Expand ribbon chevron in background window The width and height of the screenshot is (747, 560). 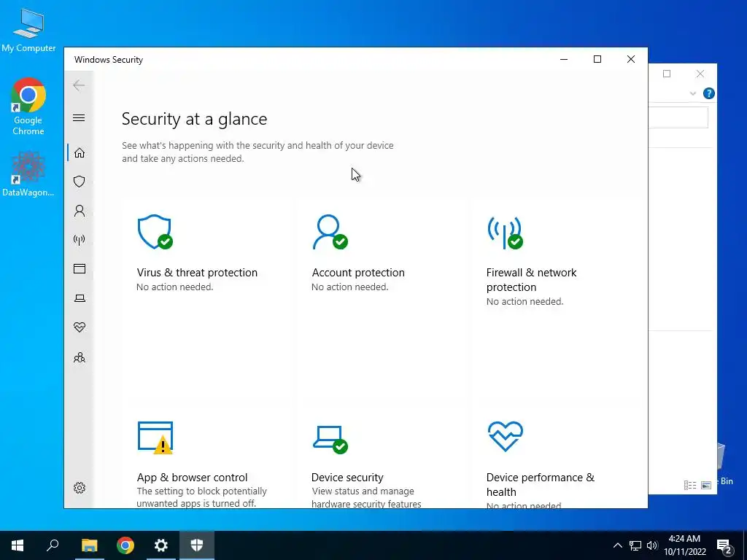(x=693, y=94)
